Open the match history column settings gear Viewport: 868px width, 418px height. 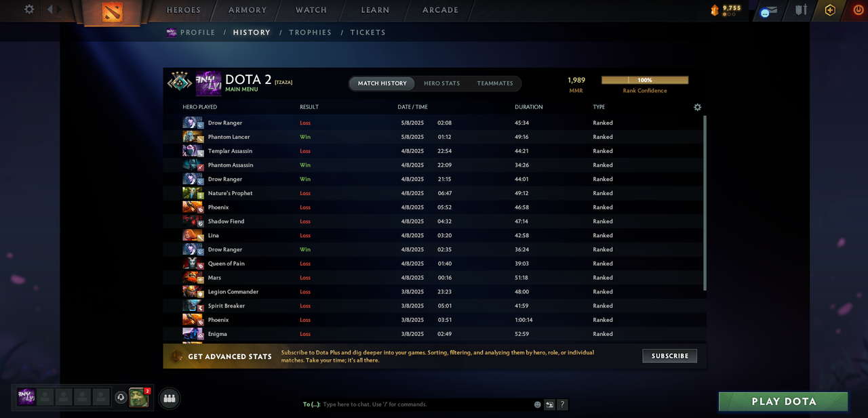tap(697, 107)
